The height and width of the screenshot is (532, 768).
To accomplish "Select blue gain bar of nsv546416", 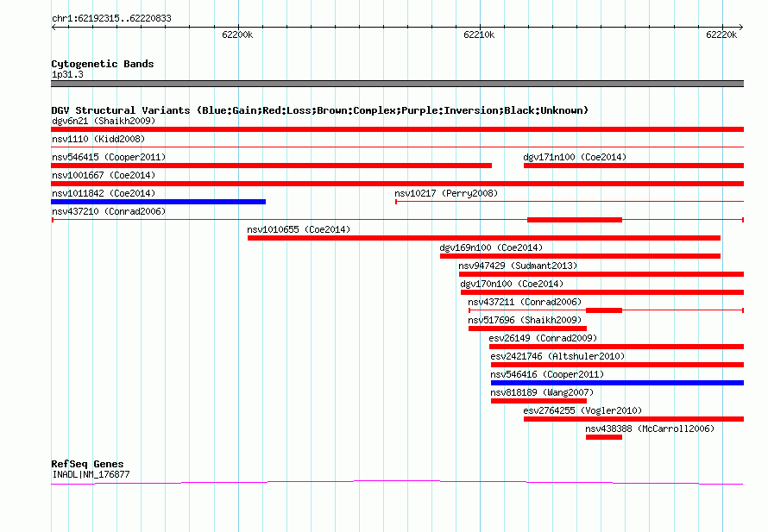I will [617, 383].
